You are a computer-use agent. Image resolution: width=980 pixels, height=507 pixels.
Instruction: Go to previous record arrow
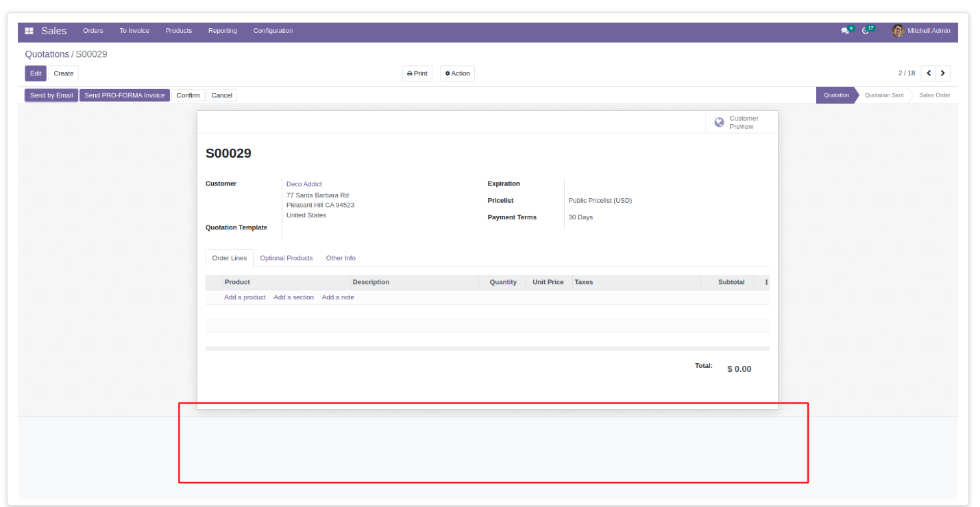click(x=929, y=73)
